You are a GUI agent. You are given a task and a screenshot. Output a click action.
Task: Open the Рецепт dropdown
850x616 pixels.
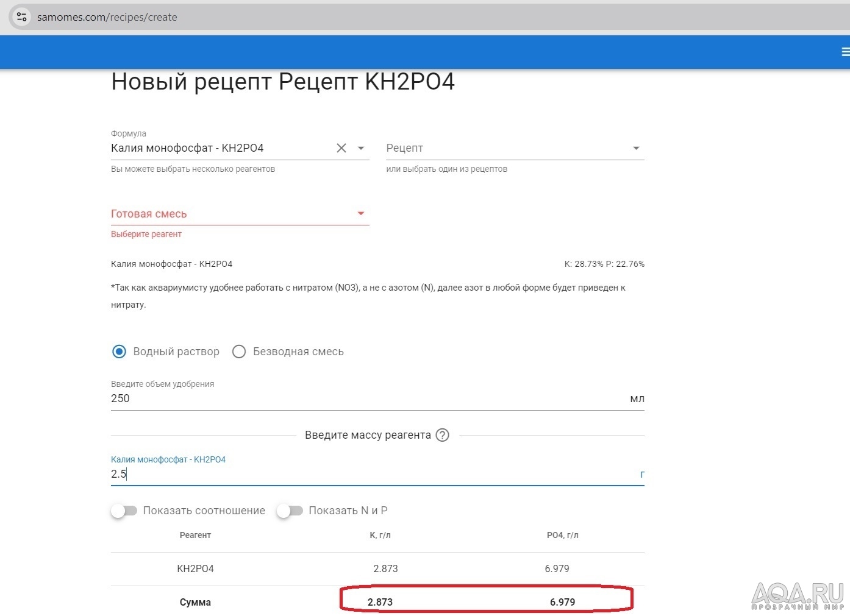coord(515,148)
